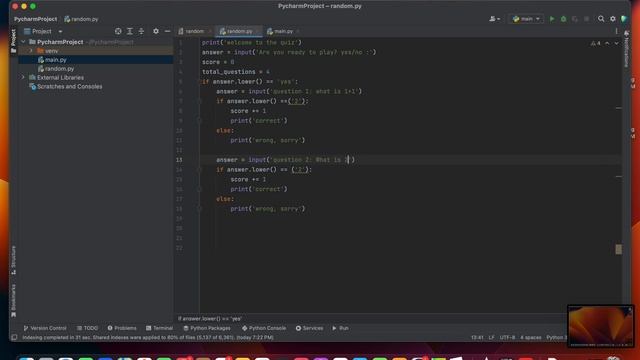Image resolution: width=640 pixels, height=360 pixels.
Task: Expand the venv folder
Action: click(x=31, y=51)
